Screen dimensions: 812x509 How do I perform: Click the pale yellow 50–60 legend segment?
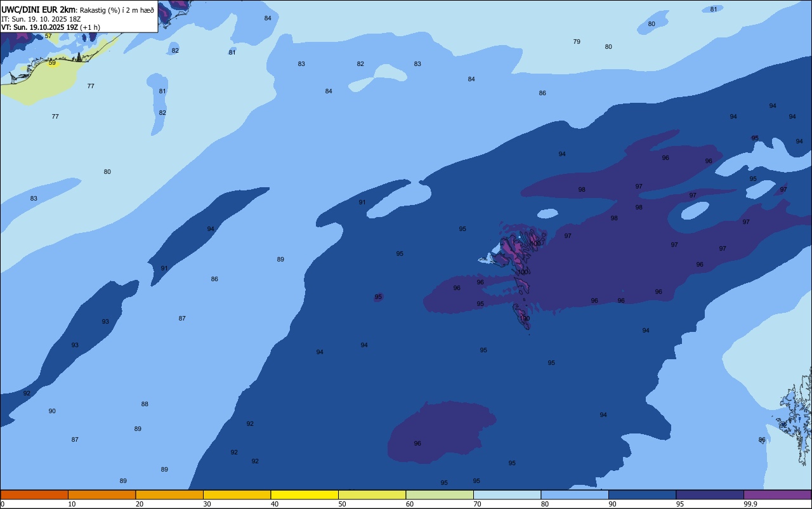pos(372,494)
